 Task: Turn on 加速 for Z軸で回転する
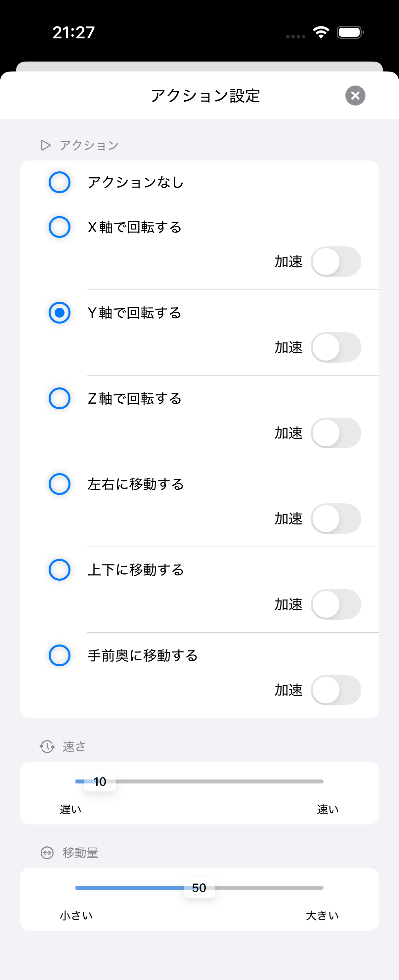click(x=335, y=433)
